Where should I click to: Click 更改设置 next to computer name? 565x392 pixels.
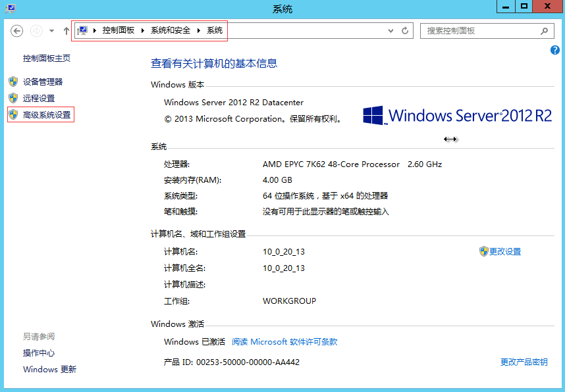pos(504,251)
